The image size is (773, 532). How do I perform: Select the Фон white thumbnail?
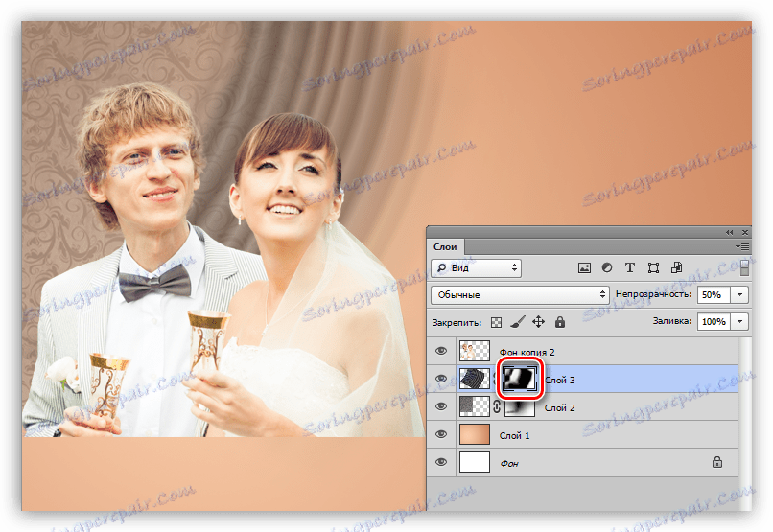point(474,463)
